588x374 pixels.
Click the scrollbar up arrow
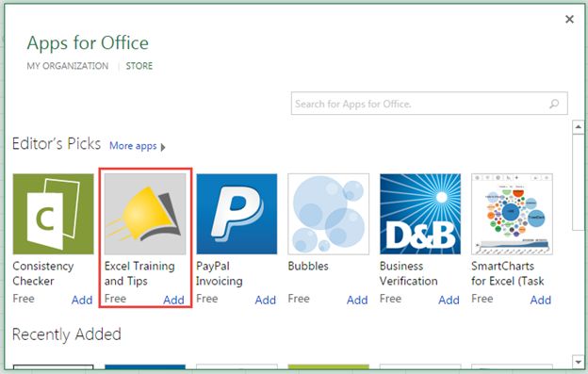pos(579,127)
